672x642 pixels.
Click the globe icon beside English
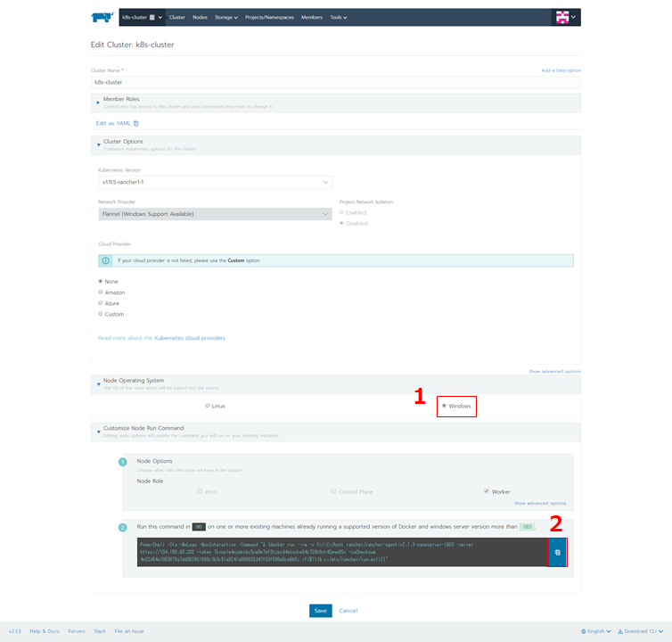[583, 631]
